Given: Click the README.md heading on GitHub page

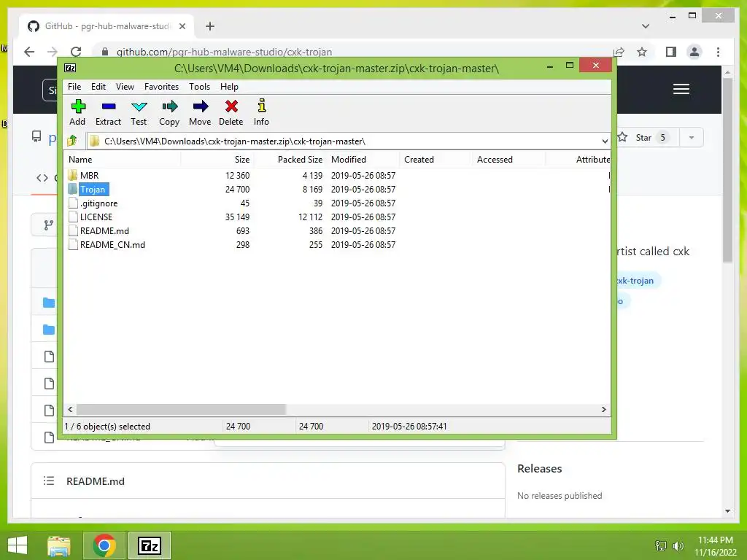Looking at the screenshot, I should pyautogui.click(x=96, y=481).
